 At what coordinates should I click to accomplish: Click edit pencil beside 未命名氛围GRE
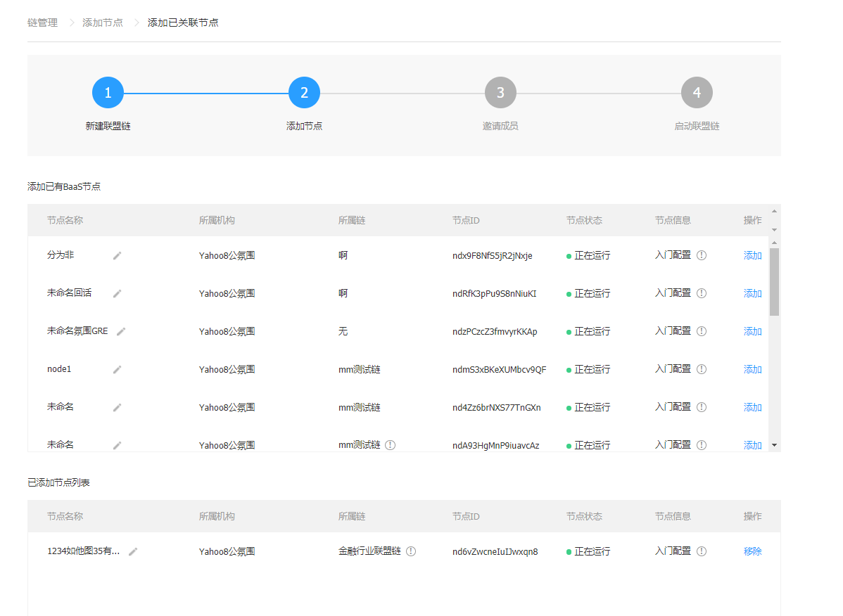121,332
